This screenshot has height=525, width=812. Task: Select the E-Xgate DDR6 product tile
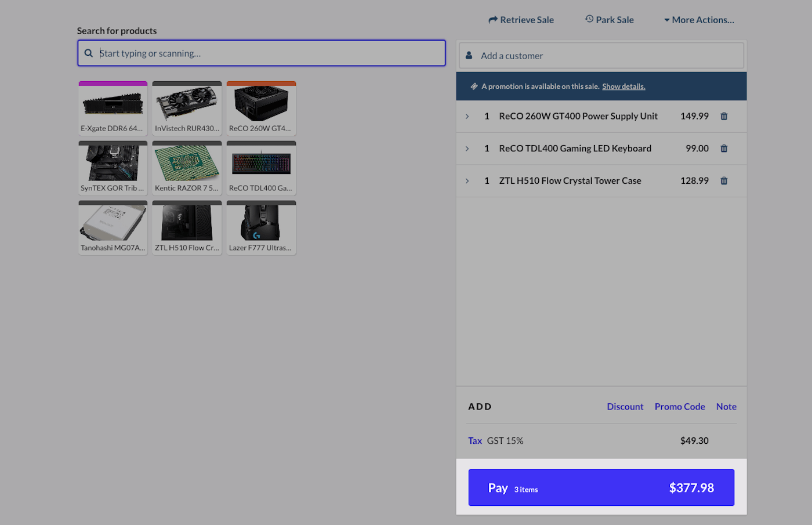[x=113, y=108]
